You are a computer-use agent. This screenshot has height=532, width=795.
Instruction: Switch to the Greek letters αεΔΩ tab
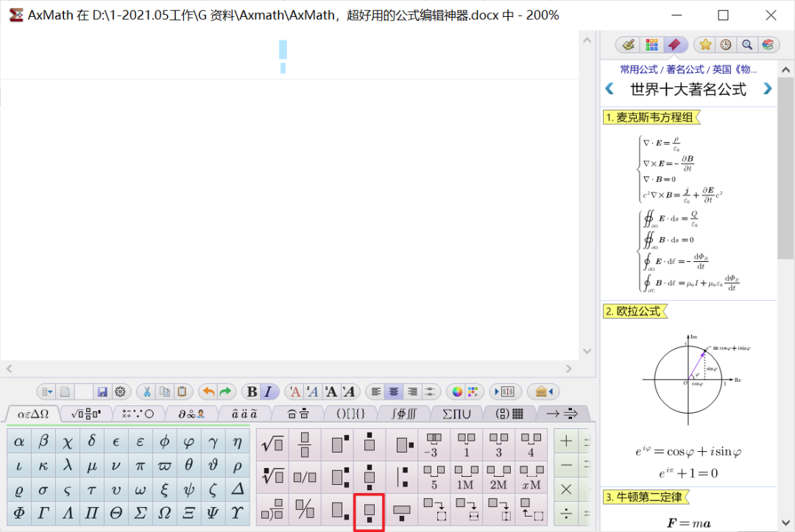(x=33, y=414)
